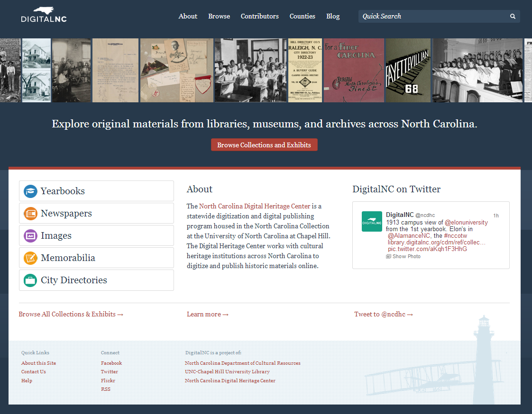Click the search magnifier icon
Viewport: 532px width, 414px height.
click(513, 16)
